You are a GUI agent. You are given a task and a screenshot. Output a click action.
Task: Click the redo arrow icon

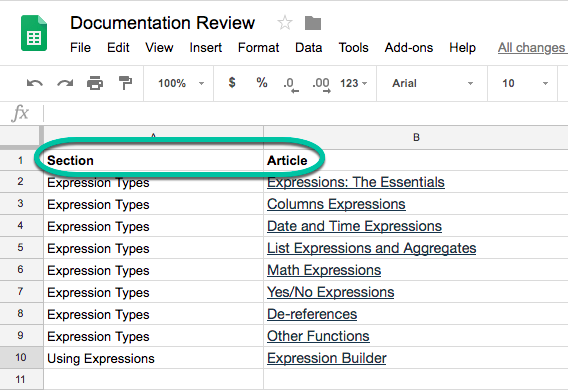pos(65,83)
